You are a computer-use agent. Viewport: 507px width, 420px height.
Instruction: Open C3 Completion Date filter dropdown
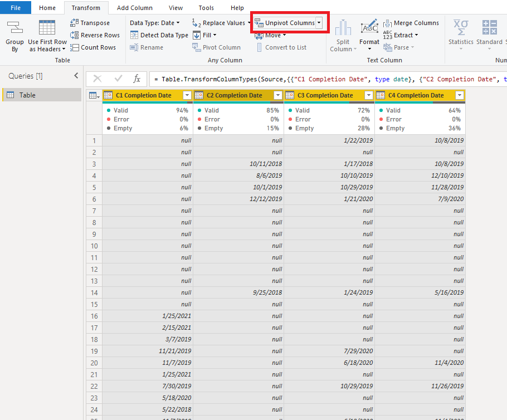pyautogui.click(x=369, y=95)
